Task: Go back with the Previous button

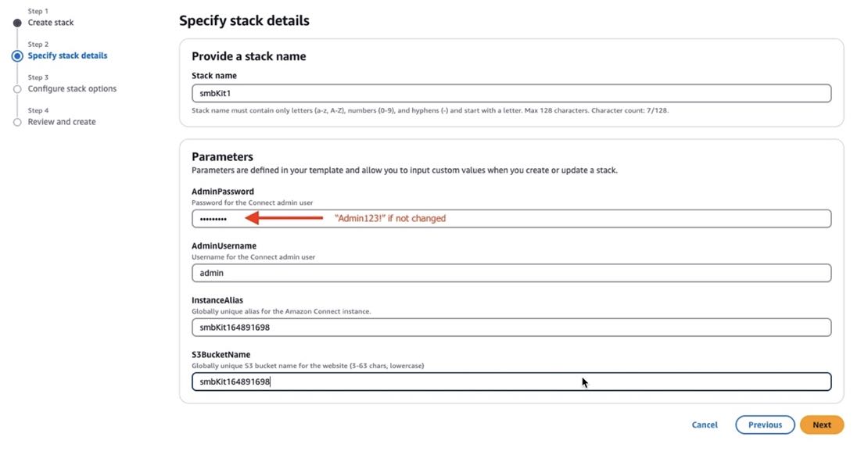Action: (765, 425)
